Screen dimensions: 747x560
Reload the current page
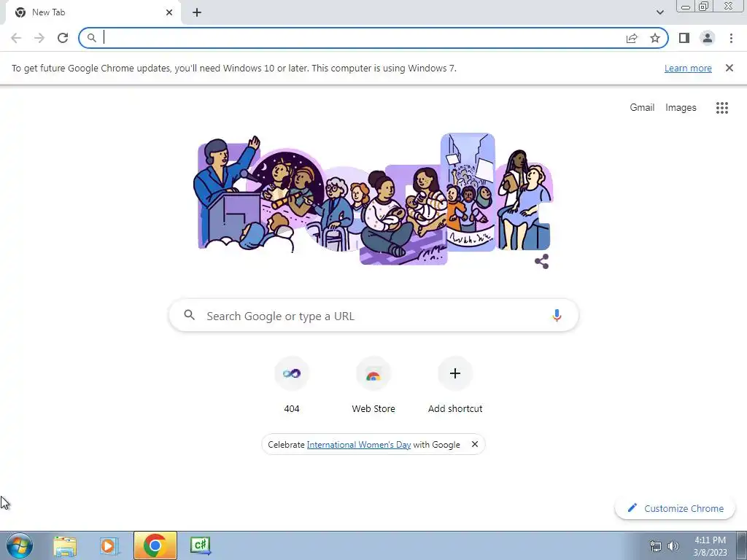[x=63, y=38]
